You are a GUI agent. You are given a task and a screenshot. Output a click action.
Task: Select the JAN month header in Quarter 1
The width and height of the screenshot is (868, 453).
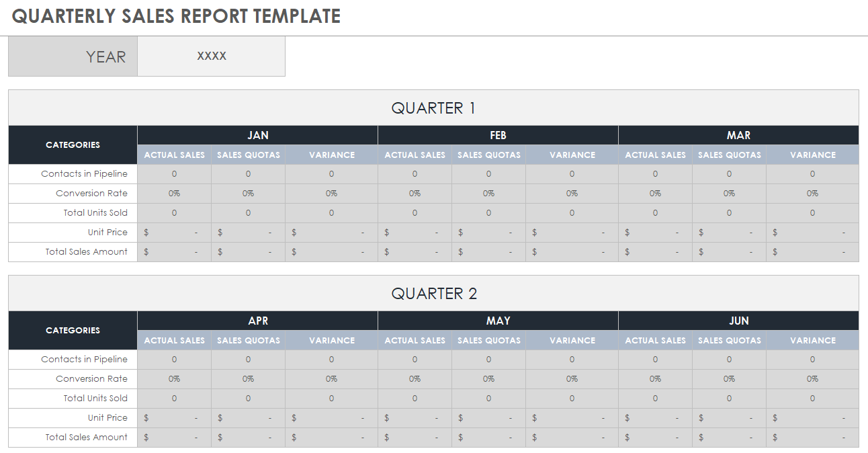258,135
